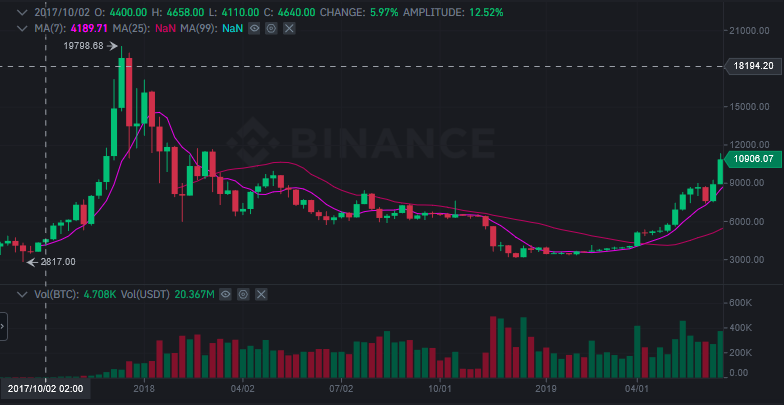Collapse the Volume legend chevron
This screenshot has width=784, height=405.
tap(23, 295)
